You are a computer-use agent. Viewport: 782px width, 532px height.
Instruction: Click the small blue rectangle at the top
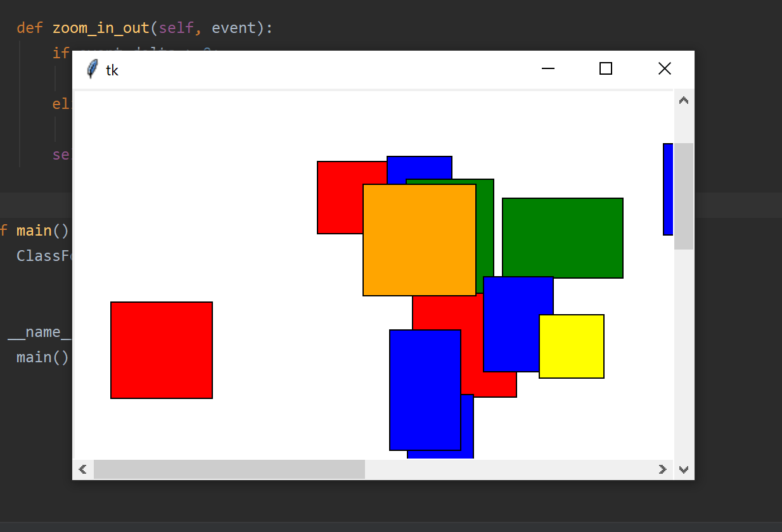coord(420,167)
